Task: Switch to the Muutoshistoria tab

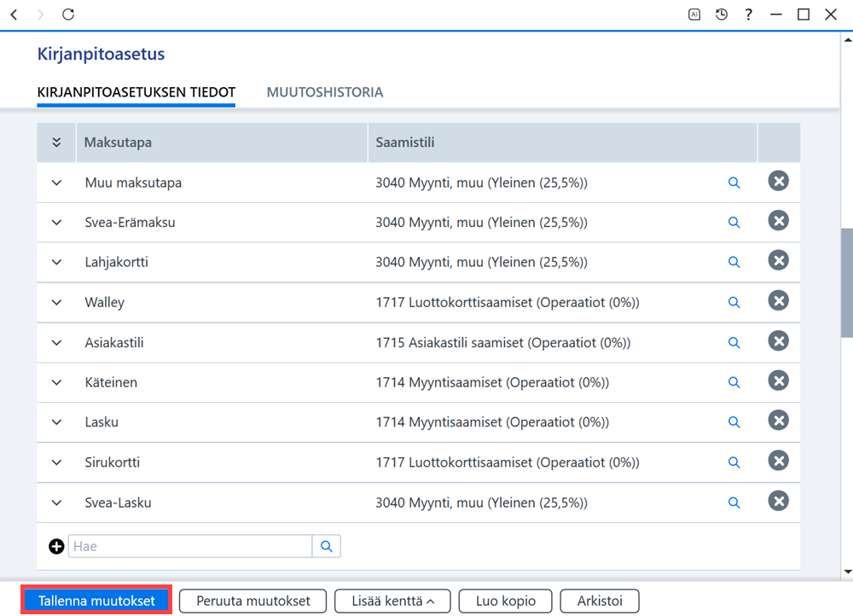Action: pos(325,92)
